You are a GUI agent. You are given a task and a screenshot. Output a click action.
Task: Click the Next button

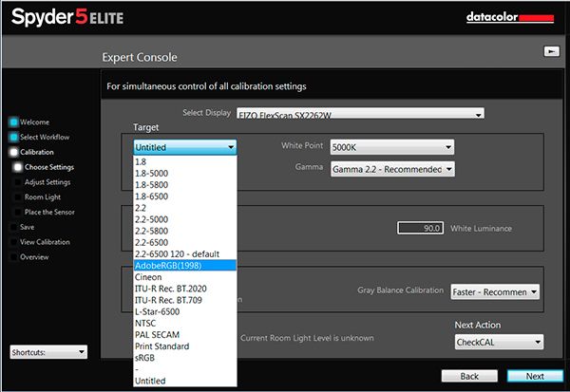coord(535,376)
